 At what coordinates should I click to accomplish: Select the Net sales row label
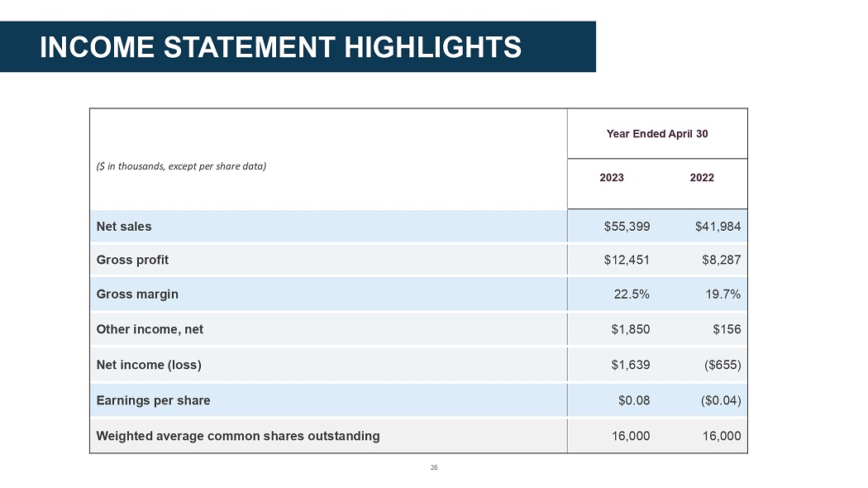coord(124,226)
